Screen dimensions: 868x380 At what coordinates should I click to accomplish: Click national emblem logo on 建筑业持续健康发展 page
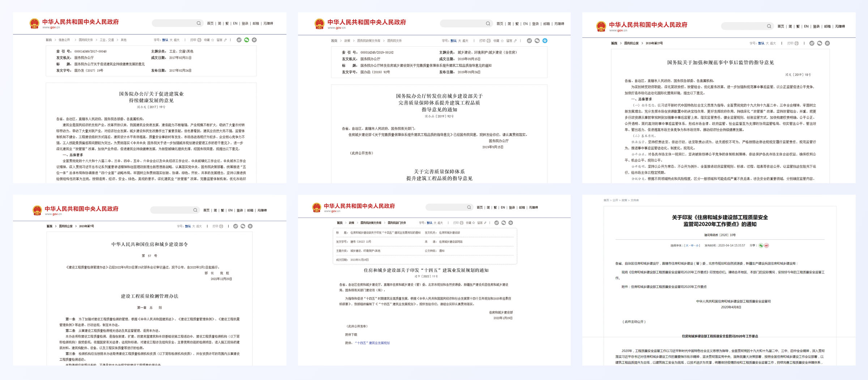tap(34, 24)
